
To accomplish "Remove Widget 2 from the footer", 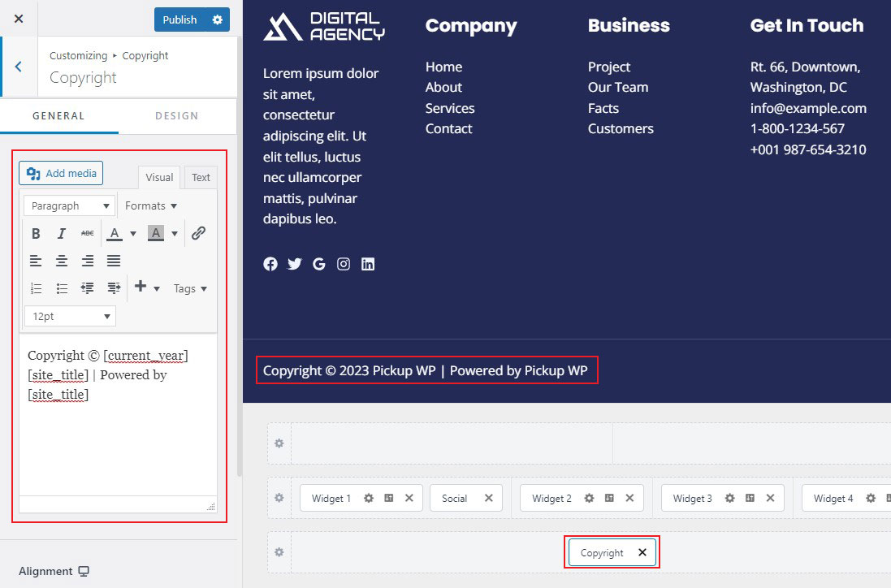I will click(x=629, y=498).
